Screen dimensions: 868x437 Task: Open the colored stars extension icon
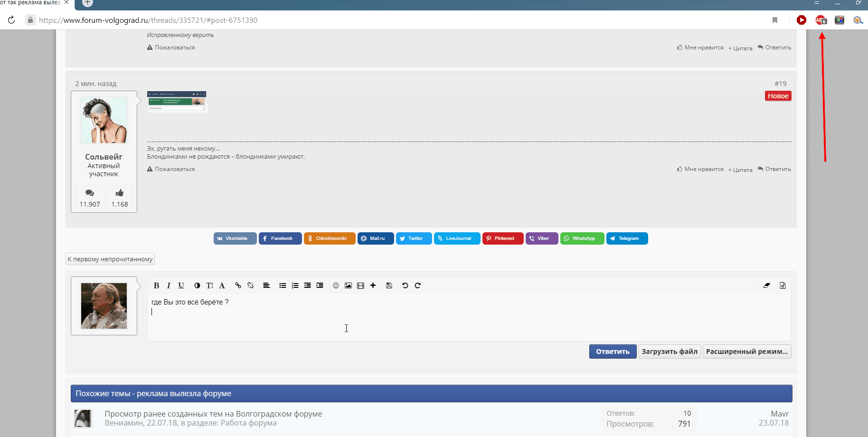click(x=840, y=20)
